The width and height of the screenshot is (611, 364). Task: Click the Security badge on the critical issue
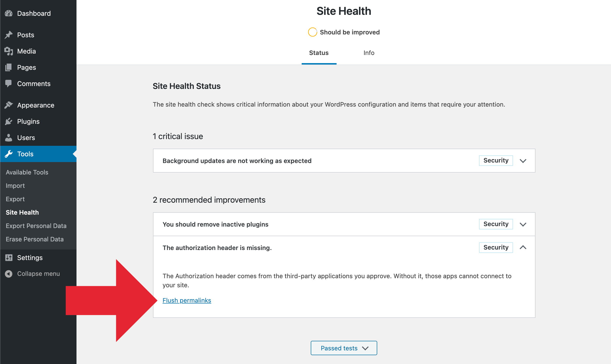496,160
